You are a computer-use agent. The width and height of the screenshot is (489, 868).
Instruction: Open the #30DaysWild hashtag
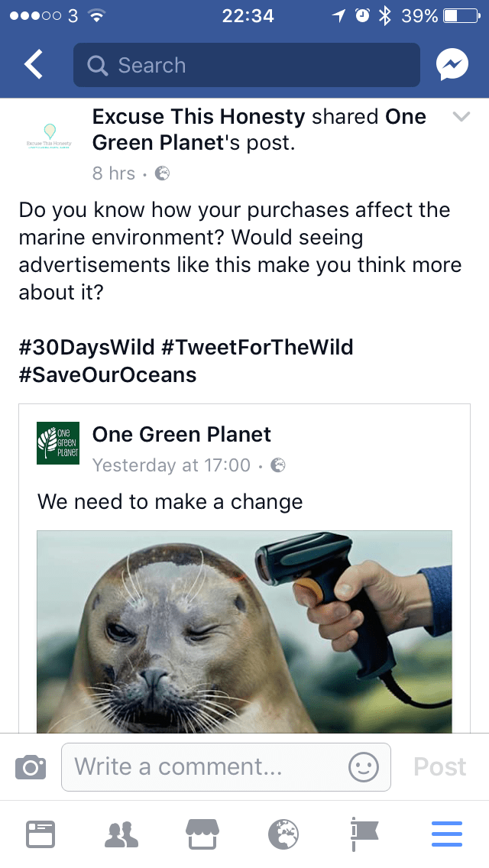click(x=86, y=348)
